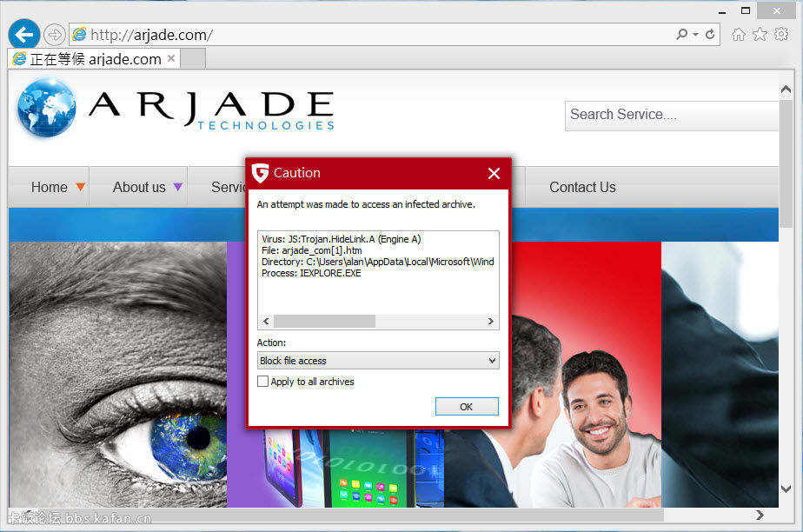Click the ARJADE Technologies wordmark
Screen dimensions: 803x532
212,110
